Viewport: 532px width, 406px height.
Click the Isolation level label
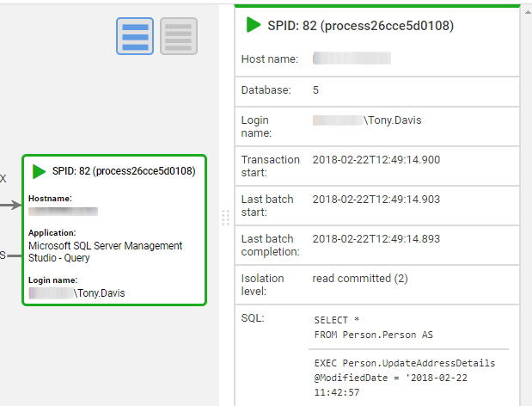(x=263, y=285)
